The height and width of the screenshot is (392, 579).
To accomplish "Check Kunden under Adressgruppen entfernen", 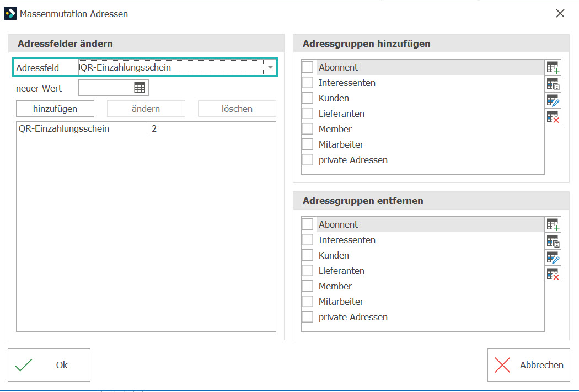I will tap(307, 255).
